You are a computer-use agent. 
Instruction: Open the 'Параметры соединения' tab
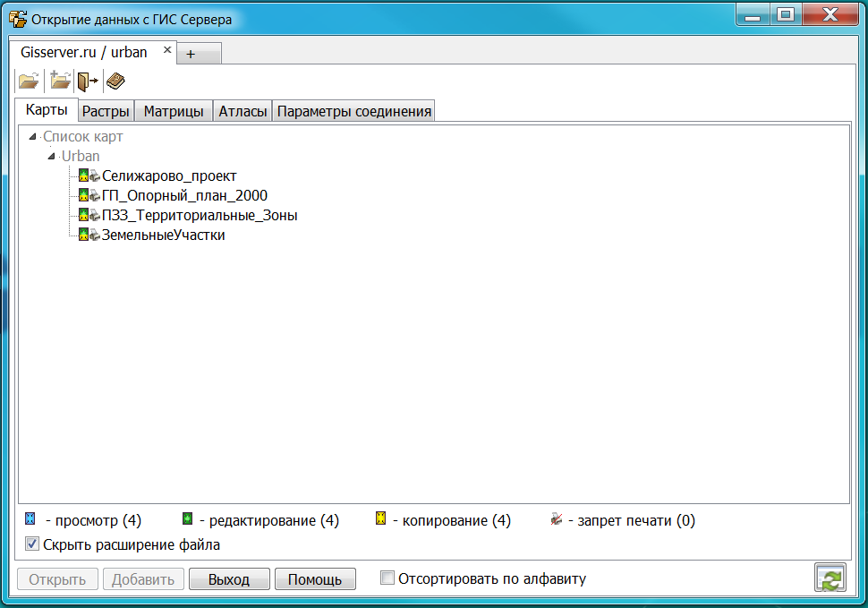click(353, 112)
